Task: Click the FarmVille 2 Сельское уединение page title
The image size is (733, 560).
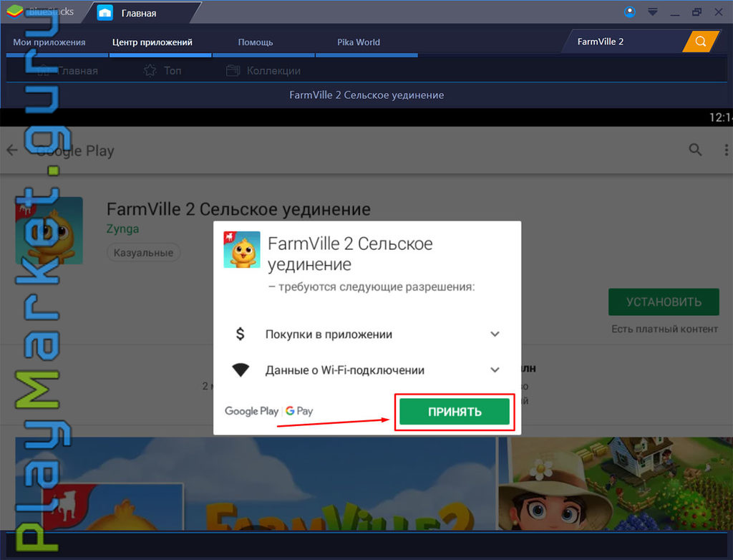Action: (238, 209)
